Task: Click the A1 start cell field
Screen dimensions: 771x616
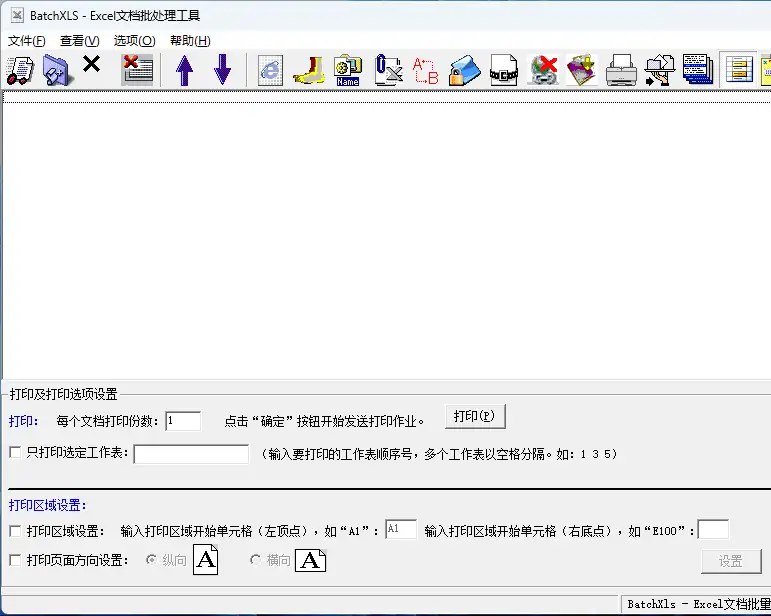Action: (401, 529)
